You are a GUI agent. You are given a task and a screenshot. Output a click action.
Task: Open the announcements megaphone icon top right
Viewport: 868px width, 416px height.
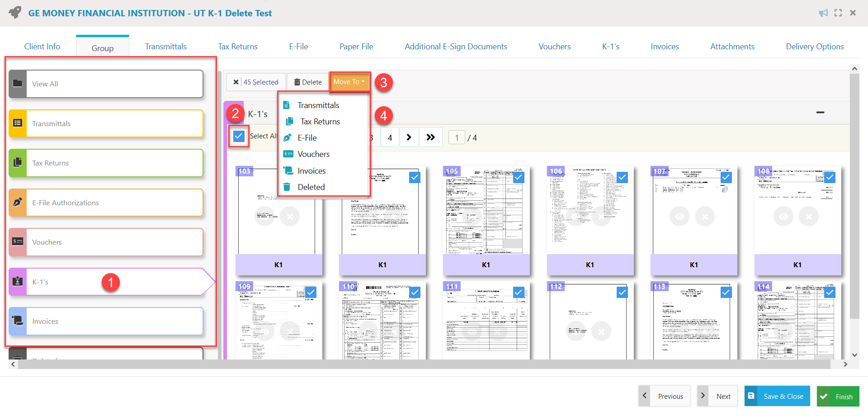824,13
